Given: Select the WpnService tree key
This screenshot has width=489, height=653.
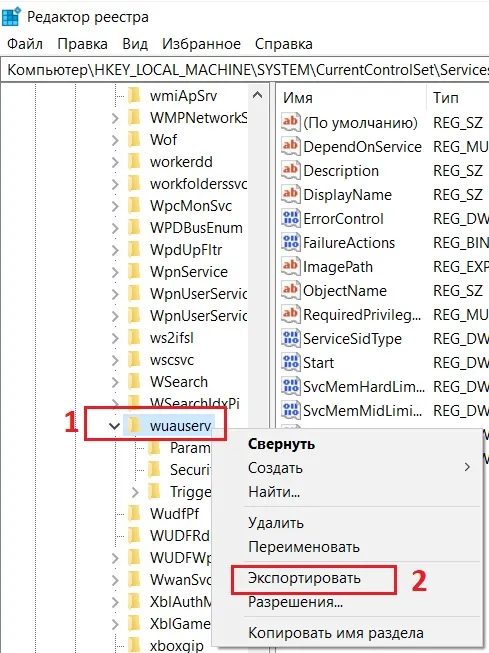Looking at the screenshot, I should click(x=189, y=272).
